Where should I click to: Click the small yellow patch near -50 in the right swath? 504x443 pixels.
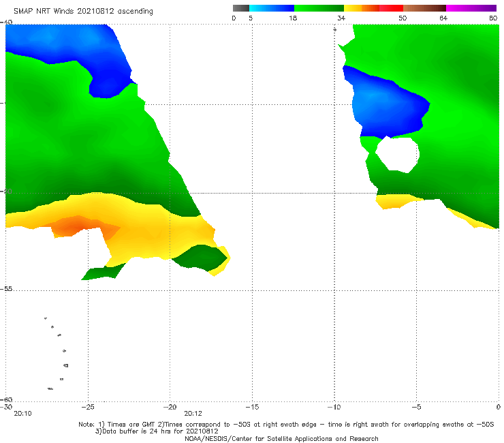pyautogui.click(x=394, y=201)
